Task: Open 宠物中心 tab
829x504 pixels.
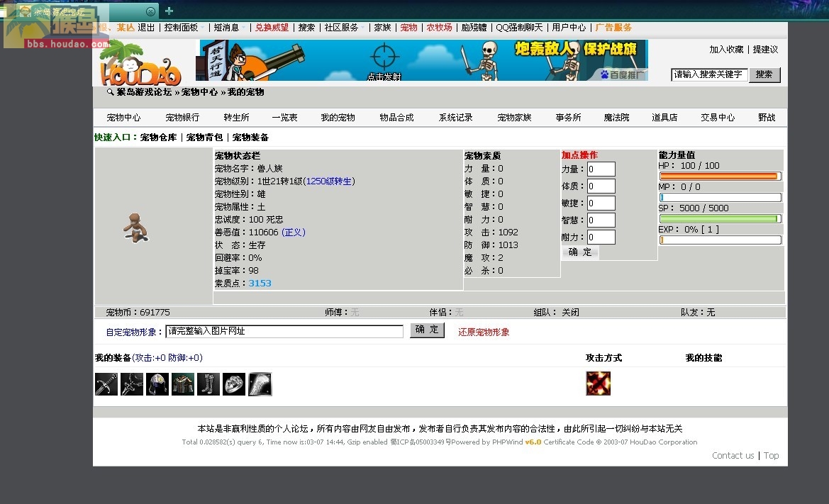Action: point(123,117)
